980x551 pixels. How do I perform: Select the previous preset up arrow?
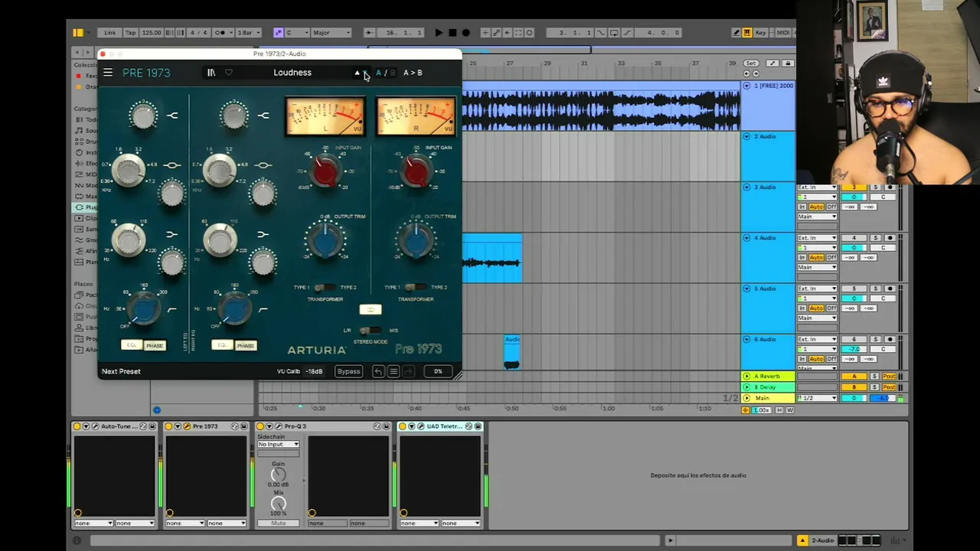tap(357, 73)
